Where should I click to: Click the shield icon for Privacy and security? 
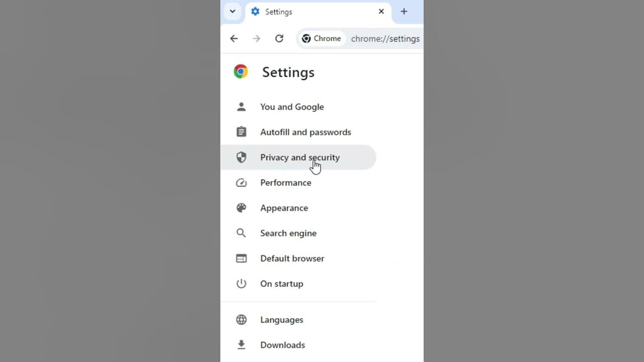click(x=242, y=157)
